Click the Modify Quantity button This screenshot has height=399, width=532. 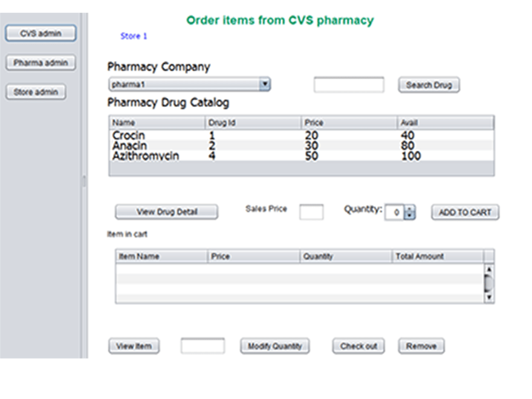point(275,346)
